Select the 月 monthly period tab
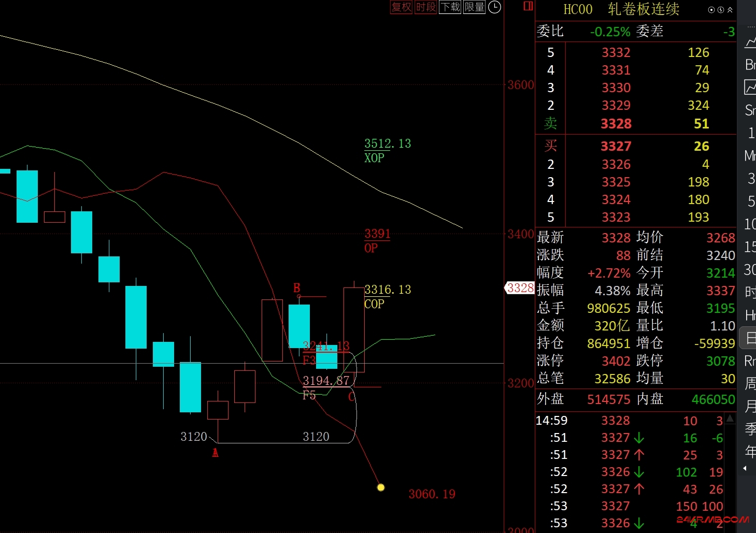This screenshot has height=533, width=756. (750, 407)
